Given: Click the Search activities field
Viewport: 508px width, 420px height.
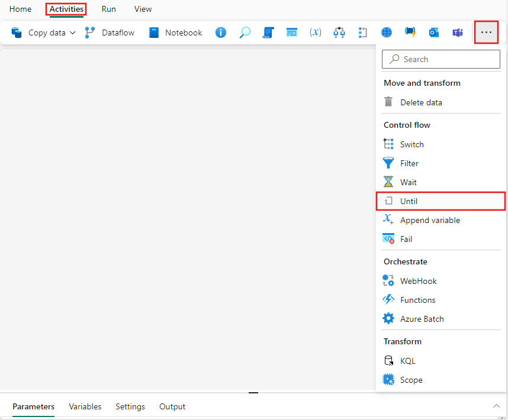Looking at the screenshot, I should (441, 59).
